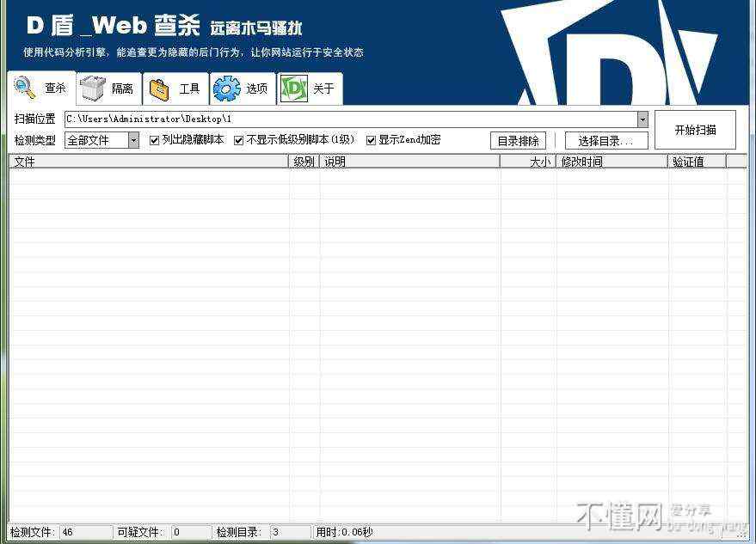
Task: Open the 选项 tab label
Action: (256, 89)
